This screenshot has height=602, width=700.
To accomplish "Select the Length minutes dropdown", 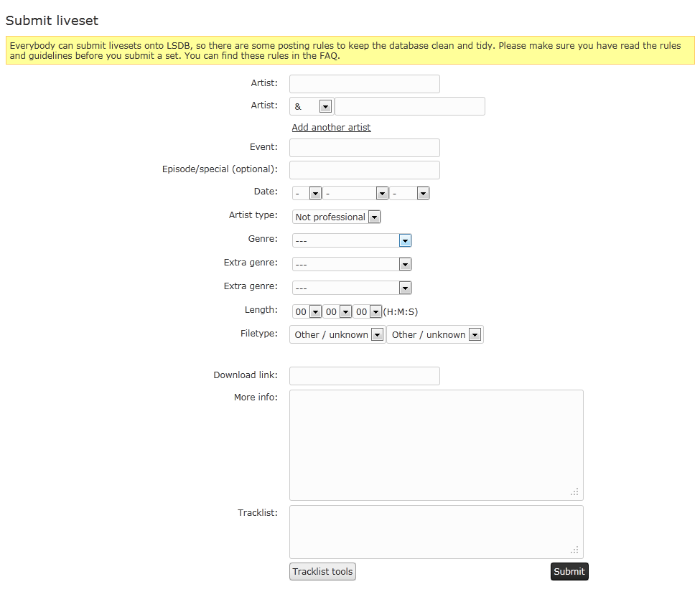I will pyautogui.click(x=337, y=311).
